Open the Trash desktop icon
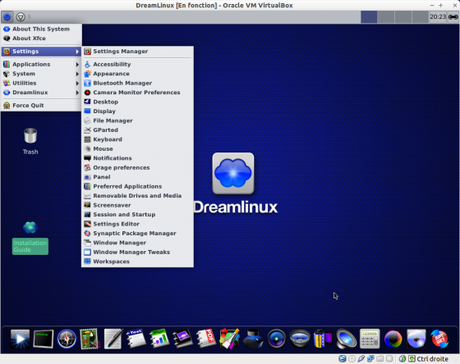 click(x=30, y=141)
